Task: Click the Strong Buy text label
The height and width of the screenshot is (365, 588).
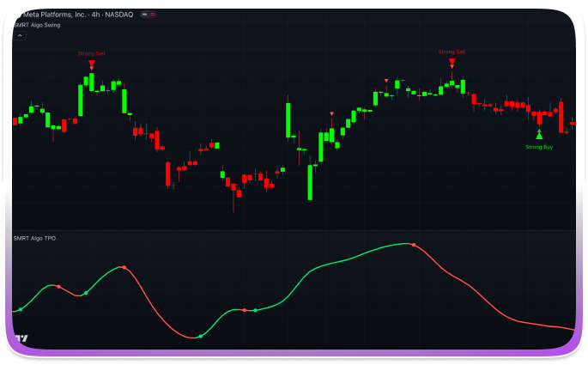Action: pyautogui.click(x=539, y=147)
